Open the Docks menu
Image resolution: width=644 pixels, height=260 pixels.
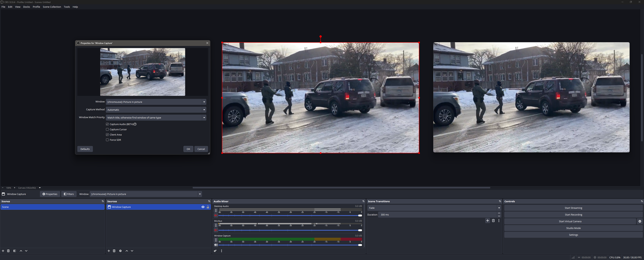[x=26, y=7]
